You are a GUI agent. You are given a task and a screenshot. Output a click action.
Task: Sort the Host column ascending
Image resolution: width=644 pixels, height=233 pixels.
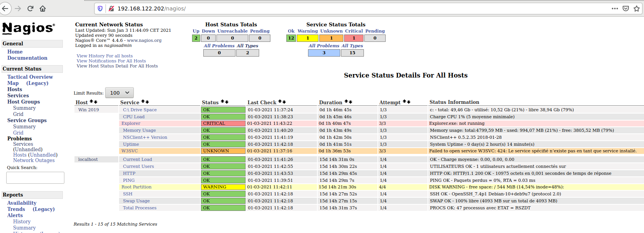pos(92,102)
